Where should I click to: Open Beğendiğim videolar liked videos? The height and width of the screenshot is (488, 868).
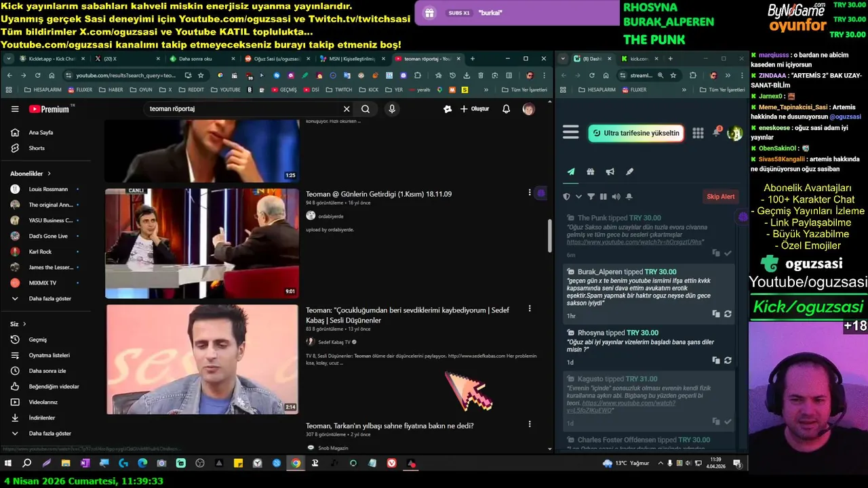pyautogui.click(x=45, y=386)
